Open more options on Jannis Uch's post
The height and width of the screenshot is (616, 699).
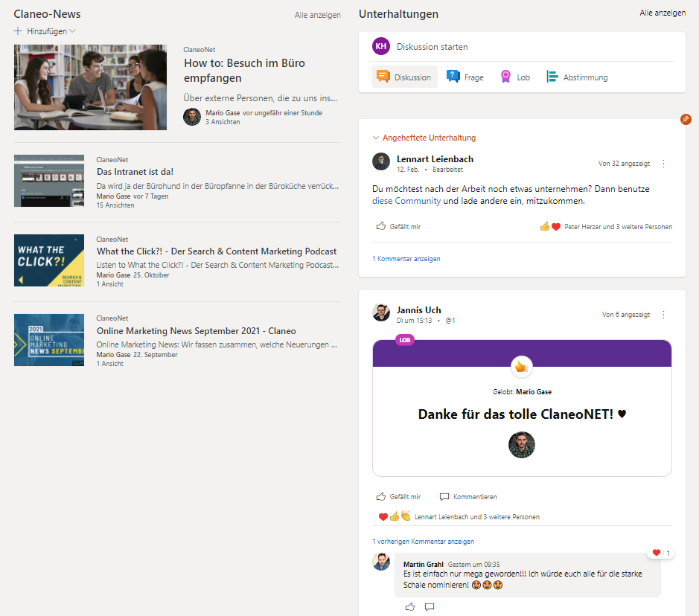click(663, 315)
